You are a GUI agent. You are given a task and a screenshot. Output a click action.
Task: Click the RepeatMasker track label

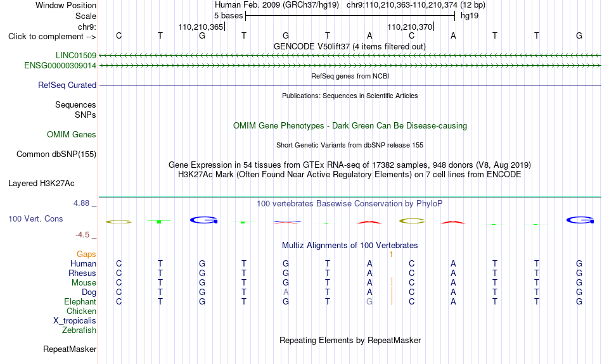pyautogui.click(x=70, y=349)
